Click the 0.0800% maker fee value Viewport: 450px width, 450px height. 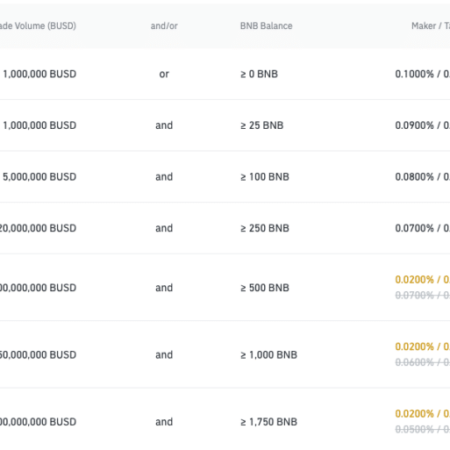[414, 177]
